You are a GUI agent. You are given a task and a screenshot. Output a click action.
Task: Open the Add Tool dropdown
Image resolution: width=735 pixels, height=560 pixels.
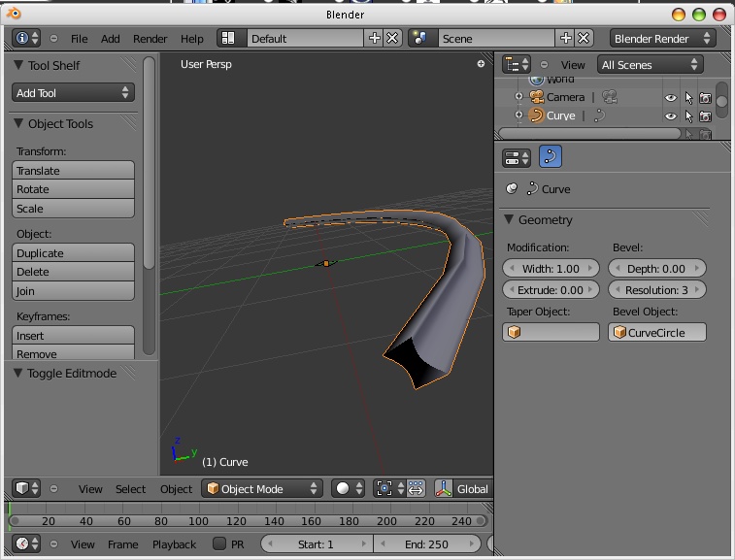click(x=73, y=93)
